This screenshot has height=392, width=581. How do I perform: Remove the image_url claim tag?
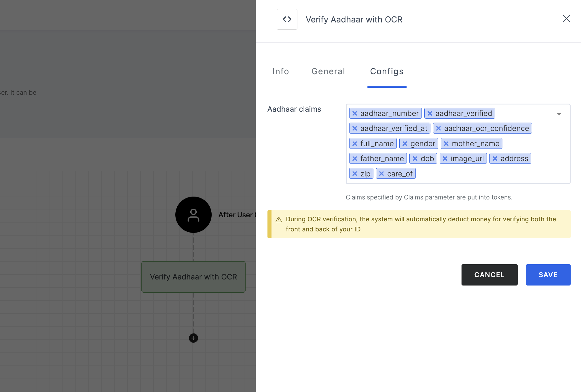pyautogui.click(x=445, y=159)
